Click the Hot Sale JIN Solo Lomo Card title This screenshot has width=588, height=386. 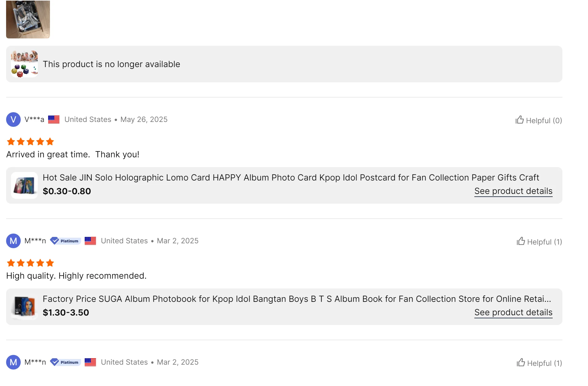pyautogui.click(x=291, y=177)
